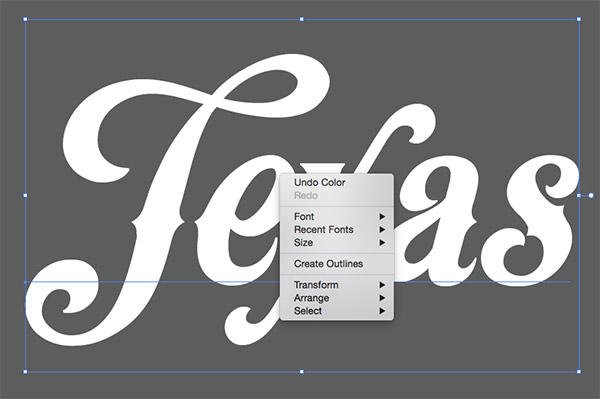The width and height of the screenshot is (600, 399).
Task: Click the bottom-left bounding box handle
Action: coord(26,371)
